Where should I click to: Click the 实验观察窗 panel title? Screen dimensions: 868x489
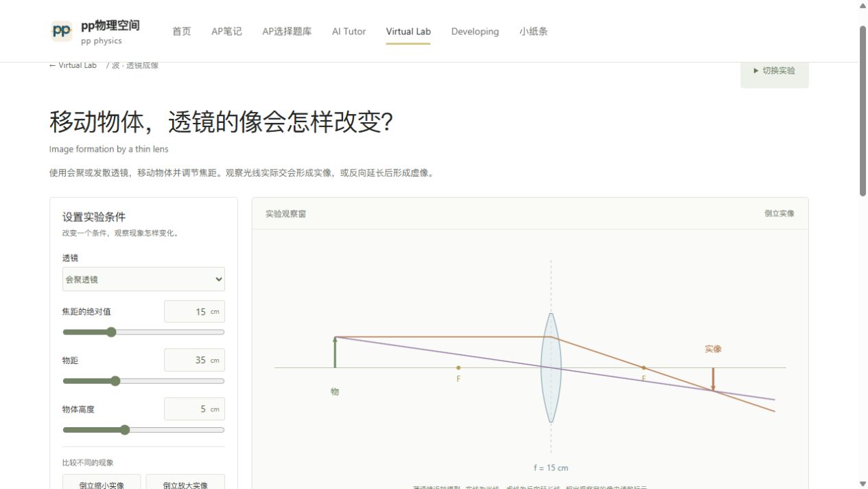(285, 214)
